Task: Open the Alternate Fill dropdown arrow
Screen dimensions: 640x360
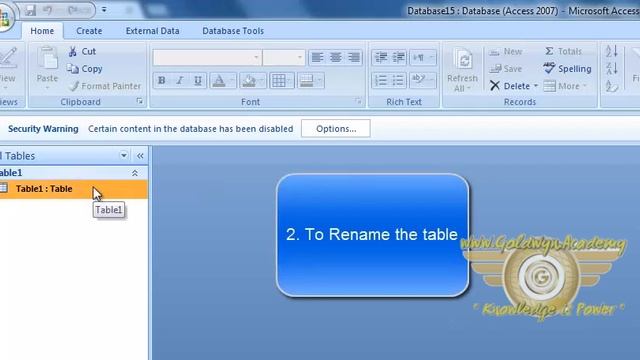Action: click(x=320, y=80)
